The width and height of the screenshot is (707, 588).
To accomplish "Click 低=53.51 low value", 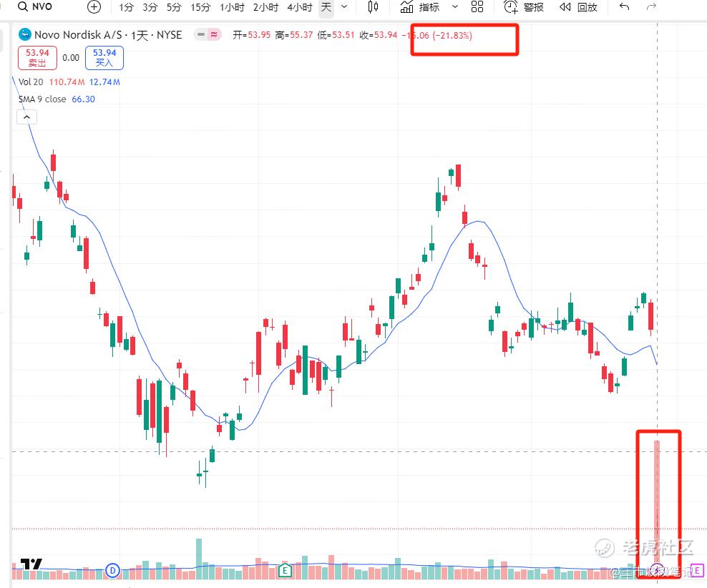I will pyautogui.click(x=336, y=35).
